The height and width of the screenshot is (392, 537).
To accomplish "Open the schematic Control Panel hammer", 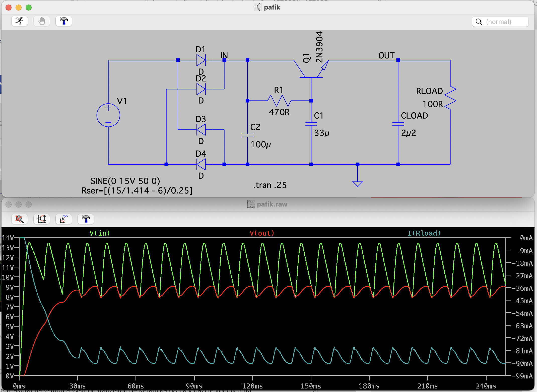I will (x=63, y=21).
